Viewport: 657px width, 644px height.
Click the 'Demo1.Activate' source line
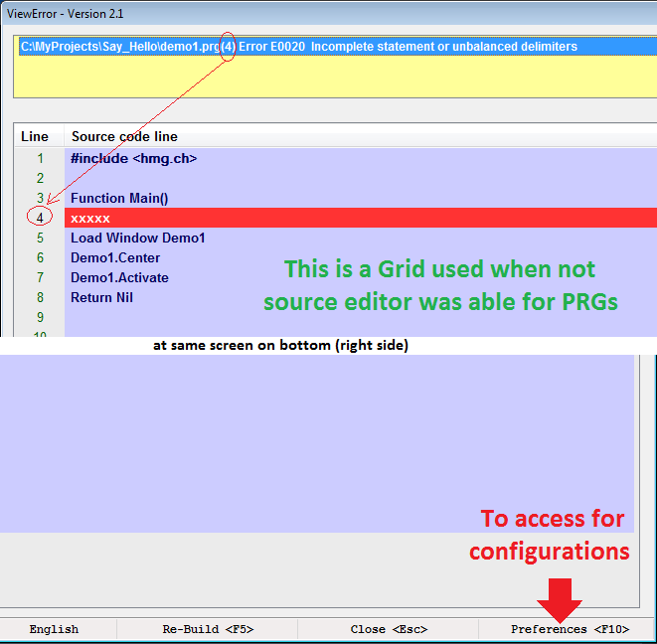tap(119, 277)
